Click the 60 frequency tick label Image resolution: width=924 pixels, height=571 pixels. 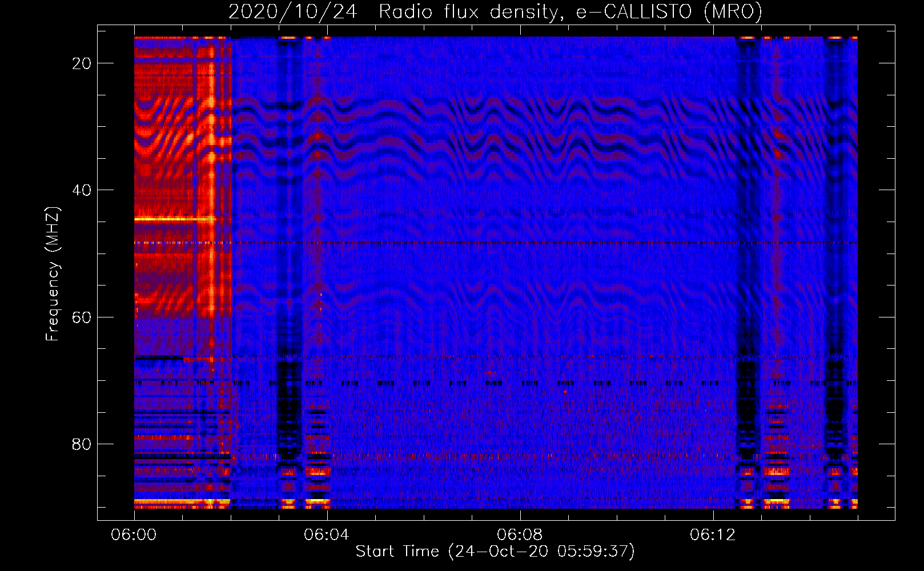82,317
